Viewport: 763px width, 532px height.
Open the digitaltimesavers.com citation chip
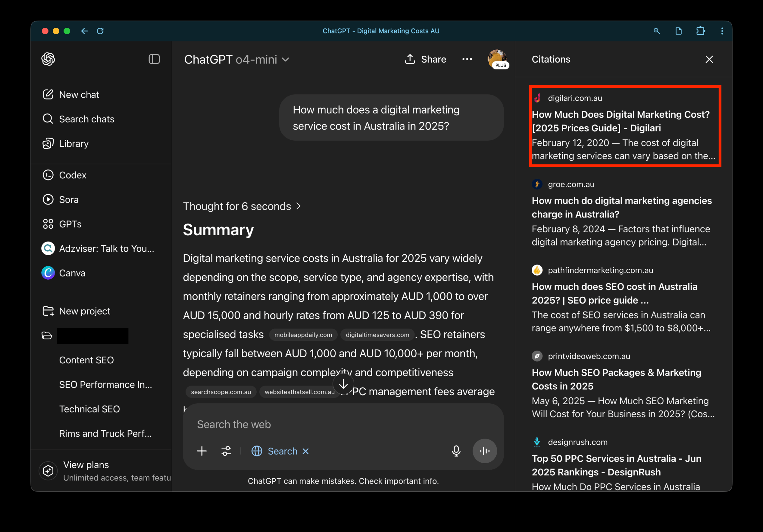coord(378,335)
